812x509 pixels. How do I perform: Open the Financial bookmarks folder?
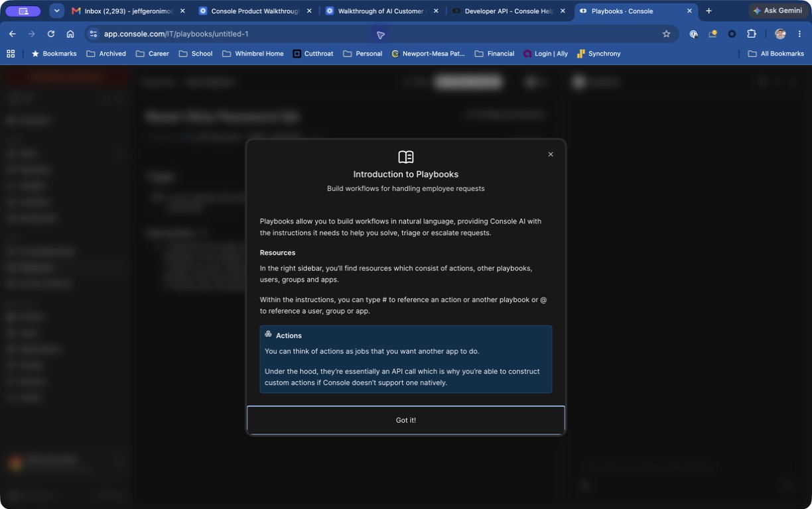coord(495,54)
